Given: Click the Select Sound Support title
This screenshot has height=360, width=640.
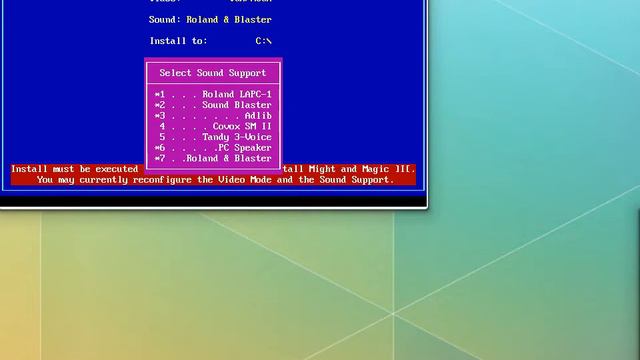Looking at the screenshot, I should [213, 73].
